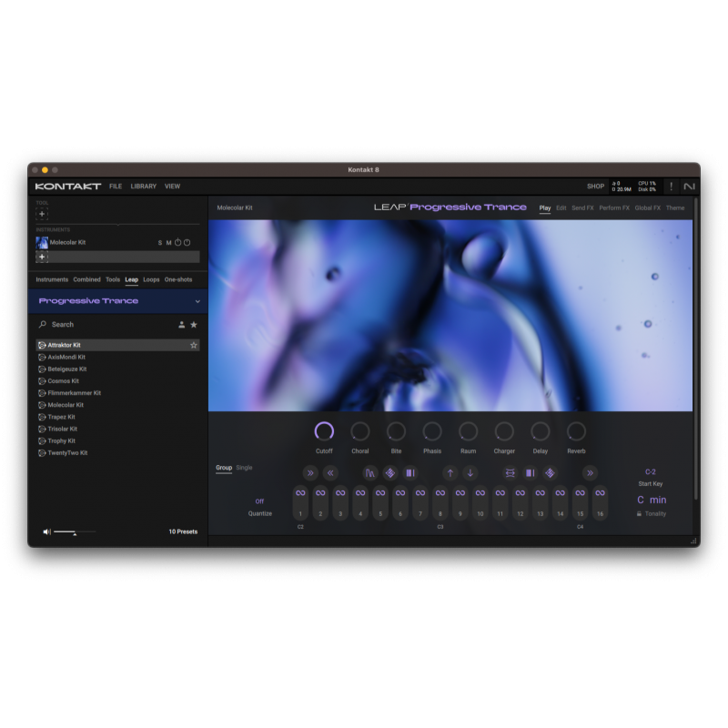Click the stretch icon above pad 11

510,473
